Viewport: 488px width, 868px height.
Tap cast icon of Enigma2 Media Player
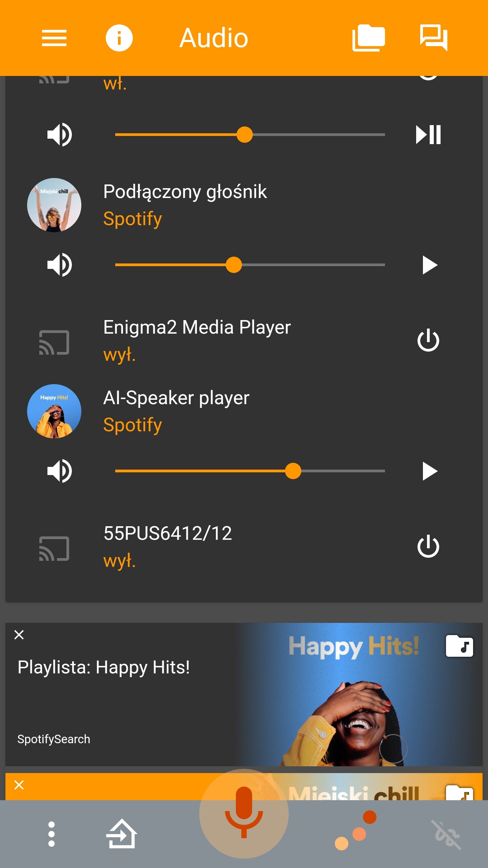click(54, 342)
